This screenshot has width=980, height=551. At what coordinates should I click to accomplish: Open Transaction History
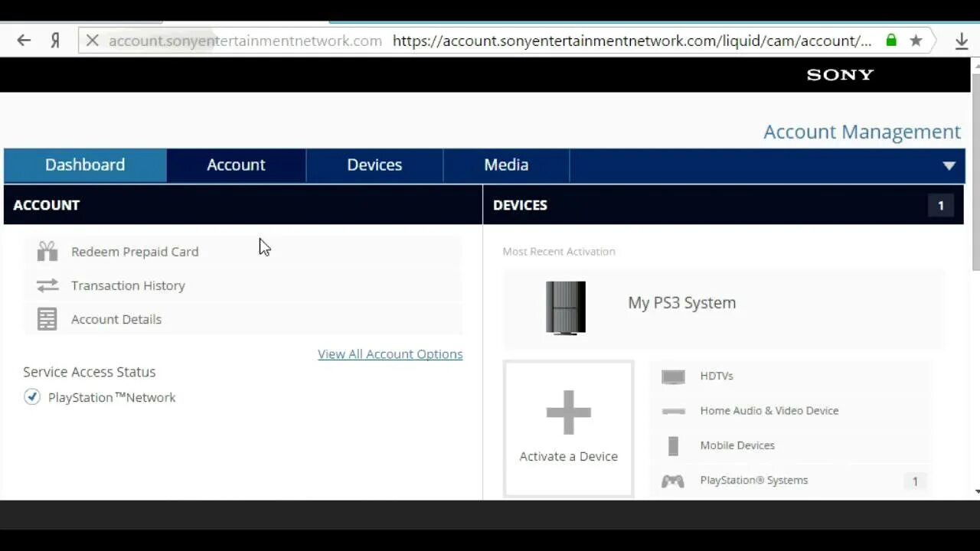coord(243,285)
